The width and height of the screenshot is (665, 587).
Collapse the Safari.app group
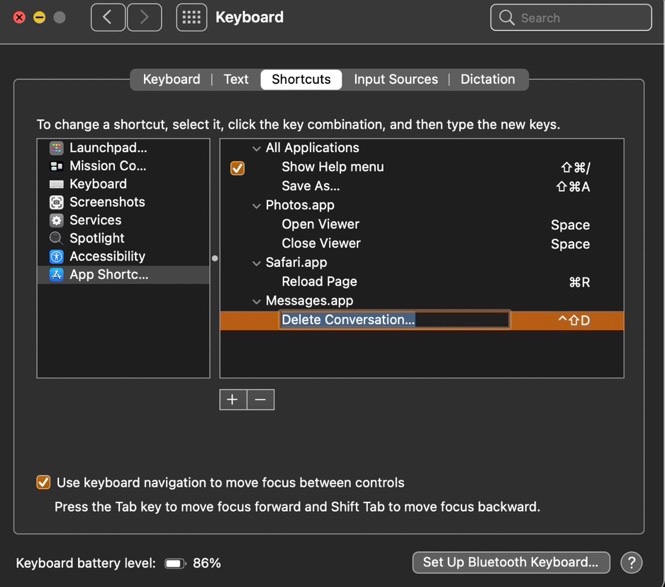tap(256, 263)
